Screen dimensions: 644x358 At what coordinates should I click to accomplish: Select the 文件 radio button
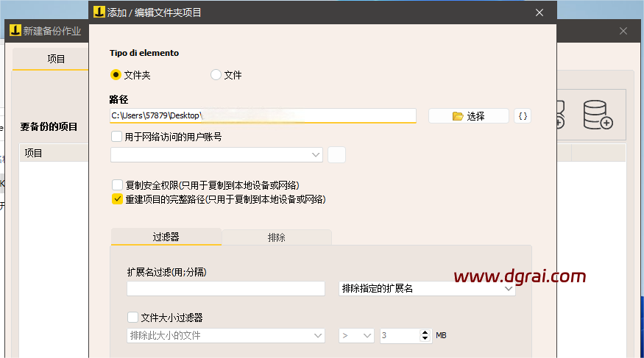click(x=216, y=75)
